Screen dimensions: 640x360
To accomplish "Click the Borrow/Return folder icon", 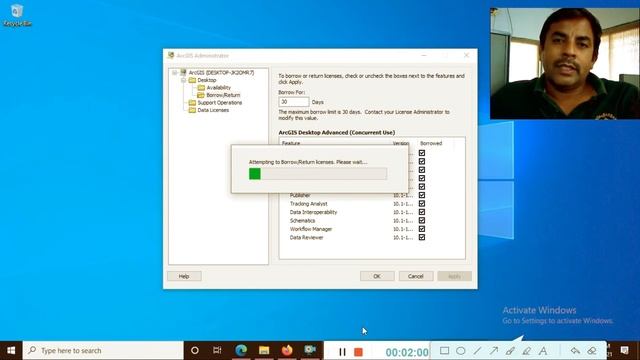I will click(201, 95).
